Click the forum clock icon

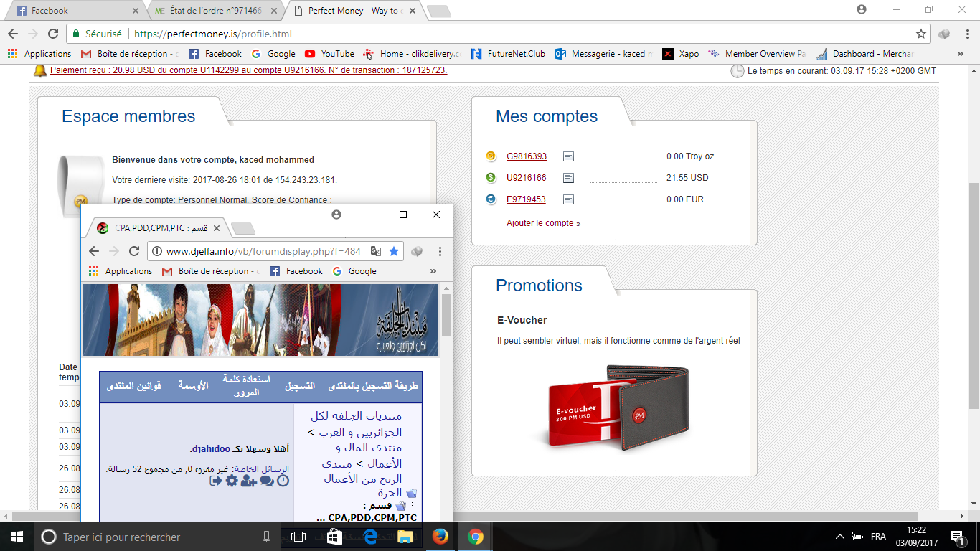283,481
